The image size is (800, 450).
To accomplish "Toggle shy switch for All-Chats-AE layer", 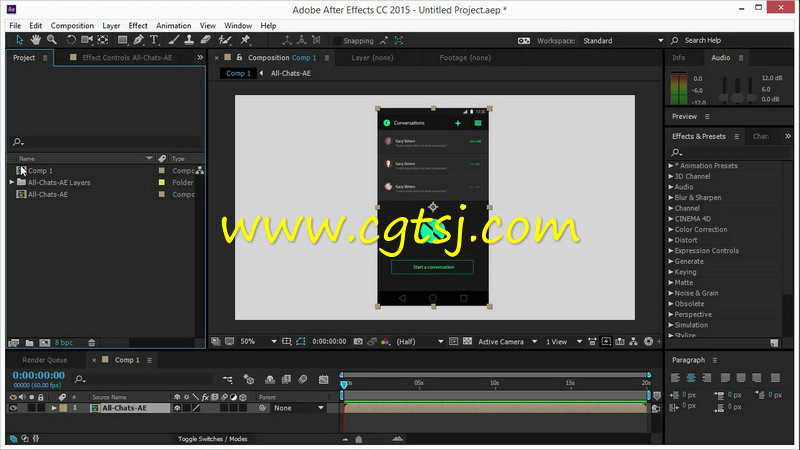I will pyautogui.click(x=177, y=408).
